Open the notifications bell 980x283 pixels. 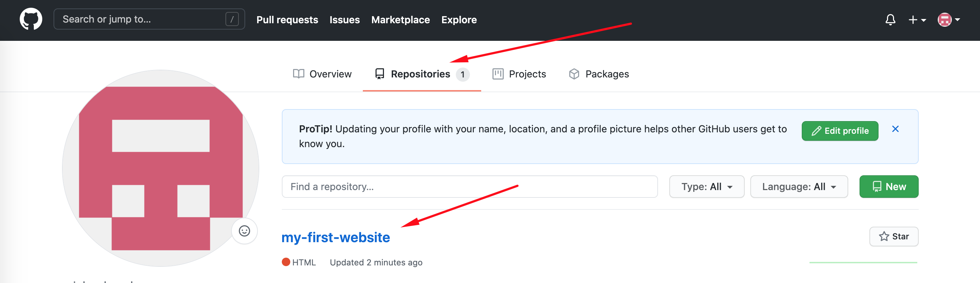(x=890, y=20)
